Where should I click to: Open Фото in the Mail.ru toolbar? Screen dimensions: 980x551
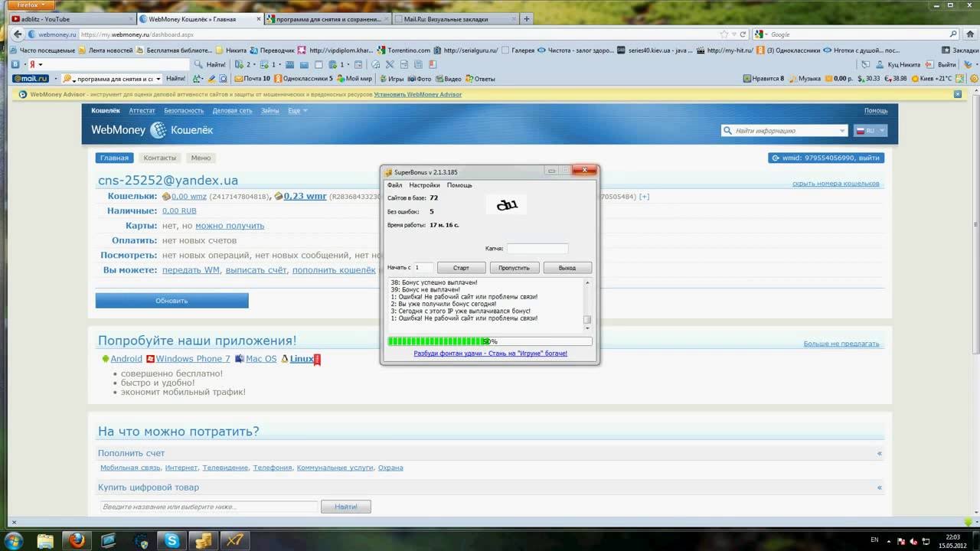coord(419,79)
